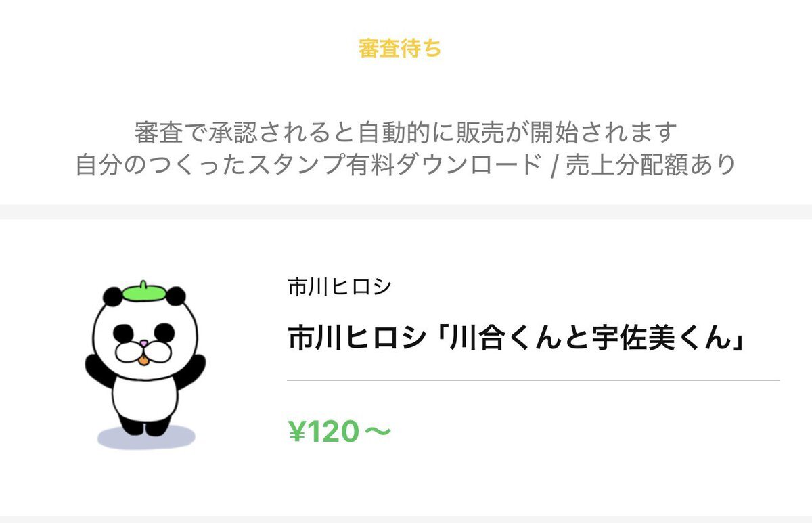This screenshot has height=523, width=812.
Task: Click the gray shadow under the panda
Action: [145, 436]
